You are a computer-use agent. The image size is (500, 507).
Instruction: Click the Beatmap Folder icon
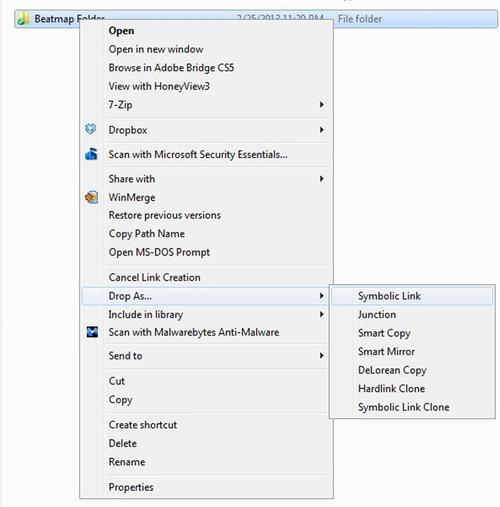coord(23,19)
